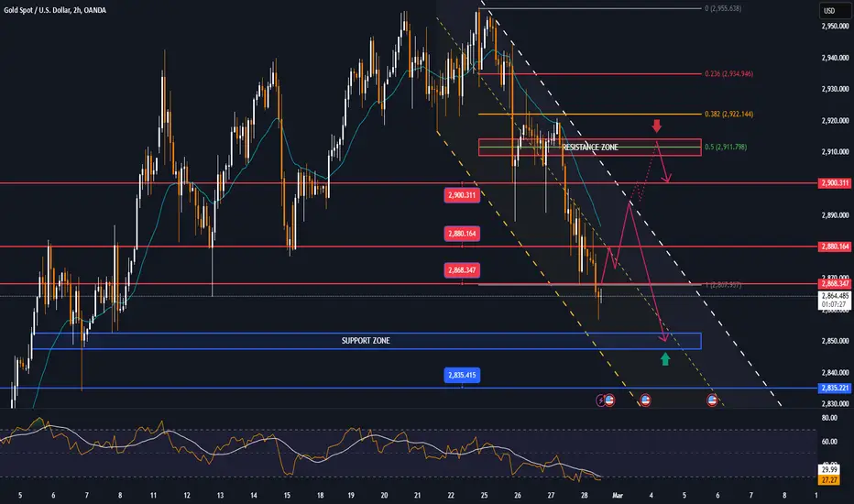Click the blue 2,835.415 label inside chart
This screenshot has width=854, height=504.
[462, 375]
